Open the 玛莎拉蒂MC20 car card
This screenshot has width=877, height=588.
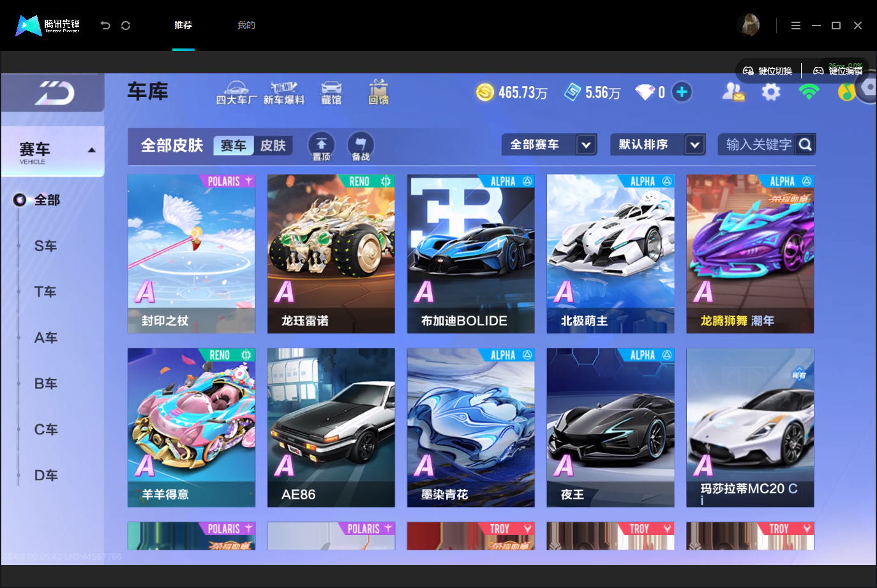751,428
